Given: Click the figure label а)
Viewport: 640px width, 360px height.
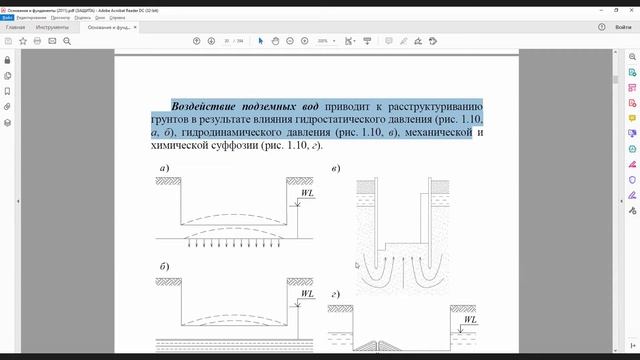Looking at the screenshot, I should pyautogui.click(x=164, y=168).
